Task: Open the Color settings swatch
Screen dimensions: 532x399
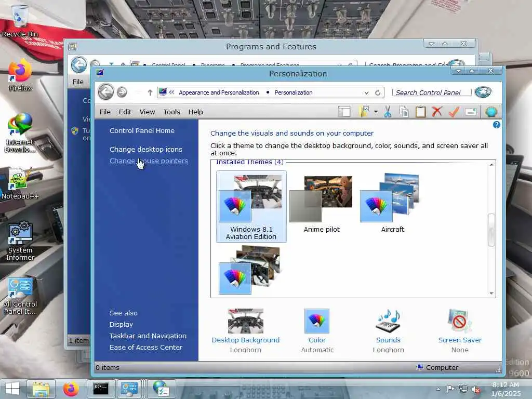Action: coord(317,331)
